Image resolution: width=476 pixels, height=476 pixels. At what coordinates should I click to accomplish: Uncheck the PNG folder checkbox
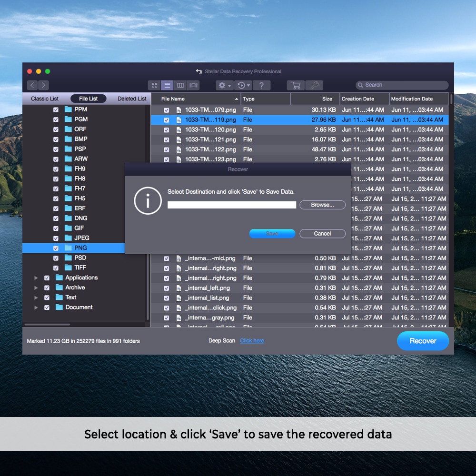56,248
